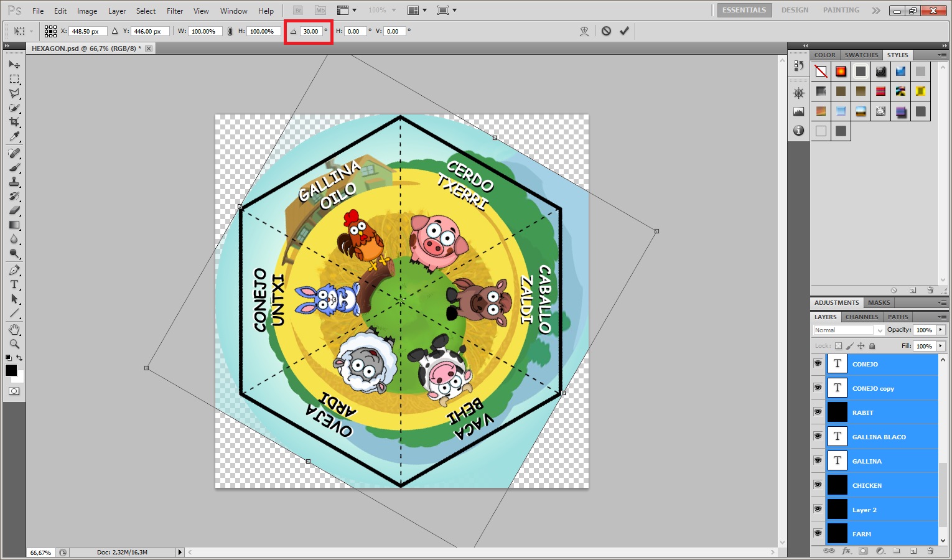Switch to the Channels tab
This screenshot has width=952, height=560.
(x=862, y=317)
